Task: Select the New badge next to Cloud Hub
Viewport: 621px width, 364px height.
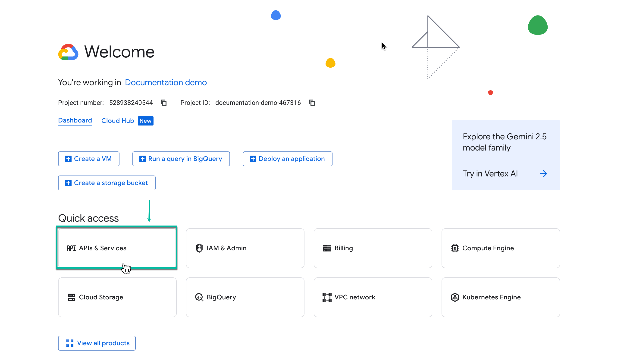Action: coord(145,120)
